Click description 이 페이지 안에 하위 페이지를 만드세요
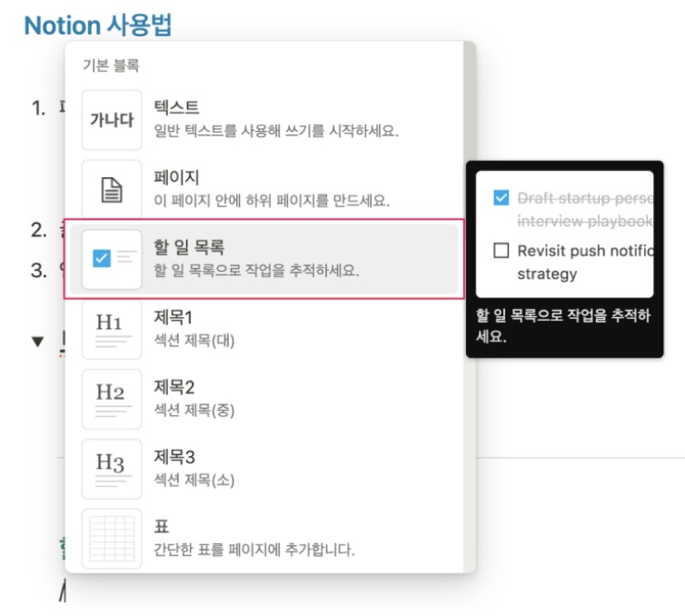Image resolution: width=685 pixels, height=616 pixels. [x=272, y=201]
